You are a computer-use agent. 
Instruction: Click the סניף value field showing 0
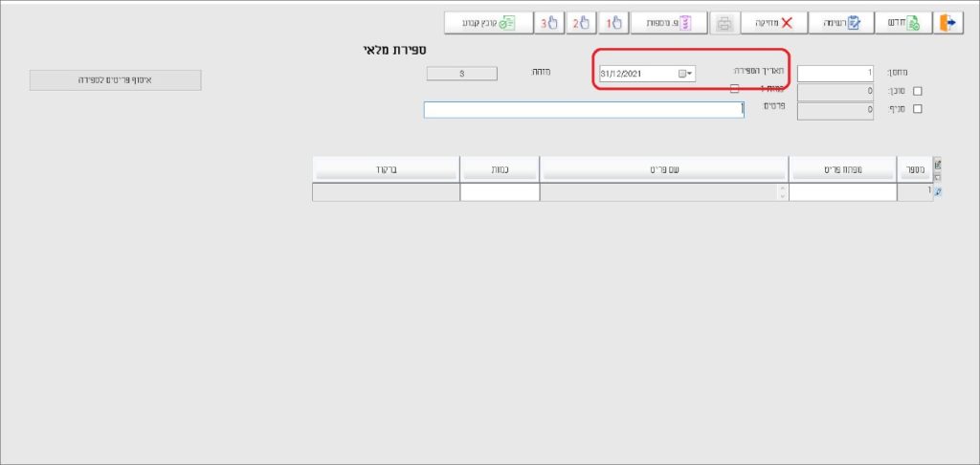[x=835, y=111]
